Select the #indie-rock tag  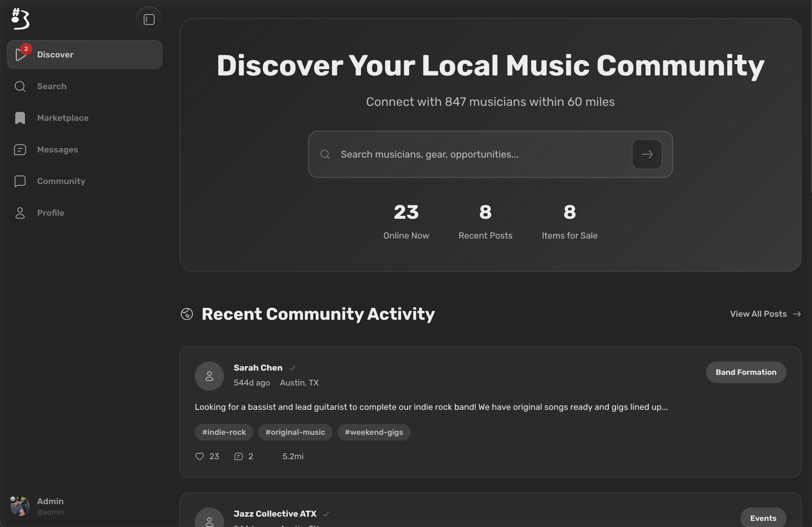click(x=224, y=432)
